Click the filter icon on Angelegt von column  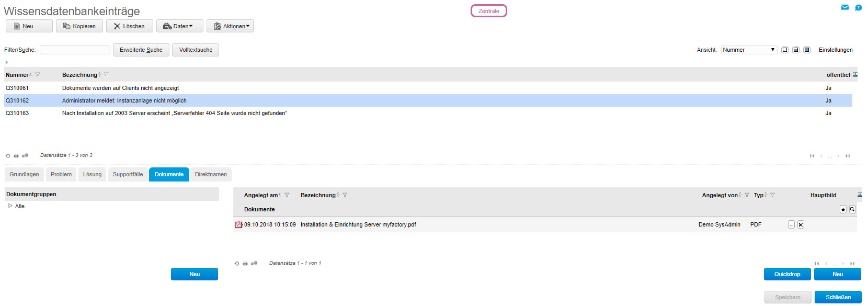(x=747, y=195)
